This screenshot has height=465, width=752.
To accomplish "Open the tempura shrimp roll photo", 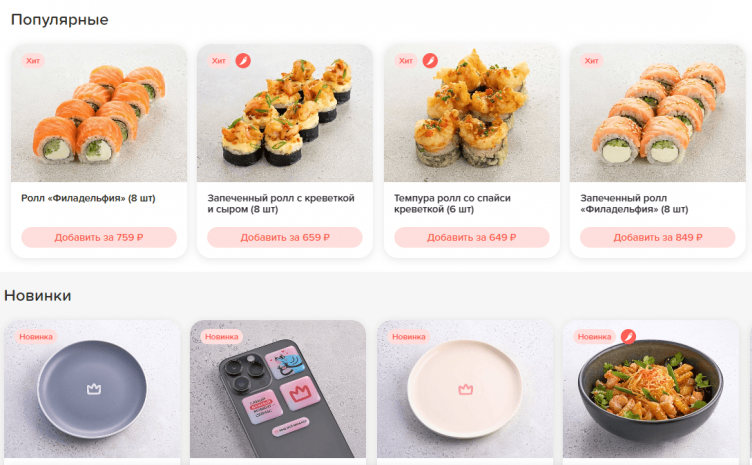I will tap(471, 113).
